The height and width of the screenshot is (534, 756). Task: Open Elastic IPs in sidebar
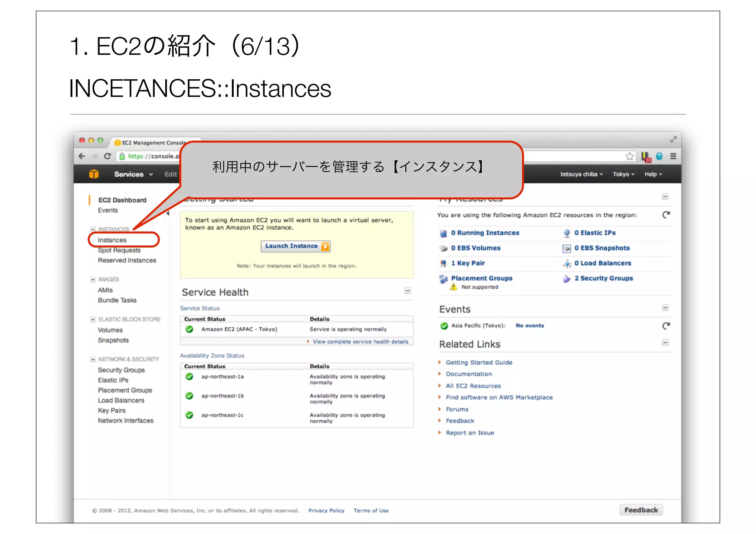tap(113, 380)
